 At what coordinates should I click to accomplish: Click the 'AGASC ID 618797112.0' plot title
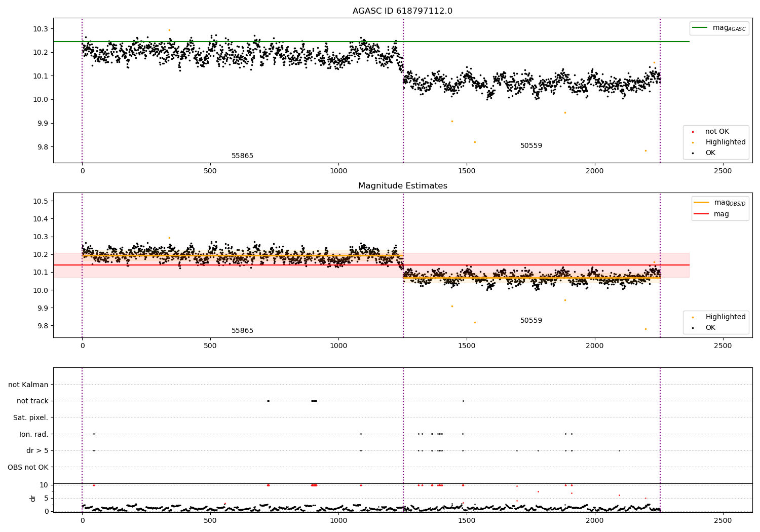[x=403, y=11]
